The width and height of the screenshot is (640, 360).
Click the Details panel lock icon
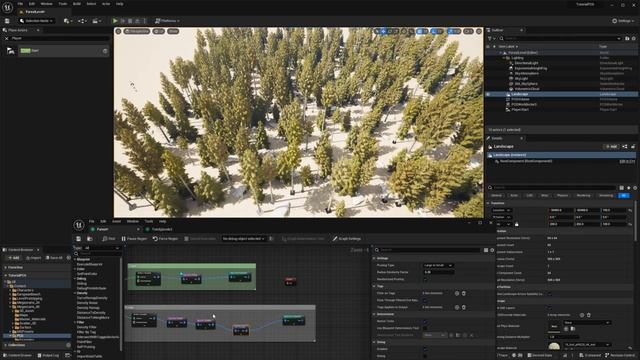tap(633, 147)
